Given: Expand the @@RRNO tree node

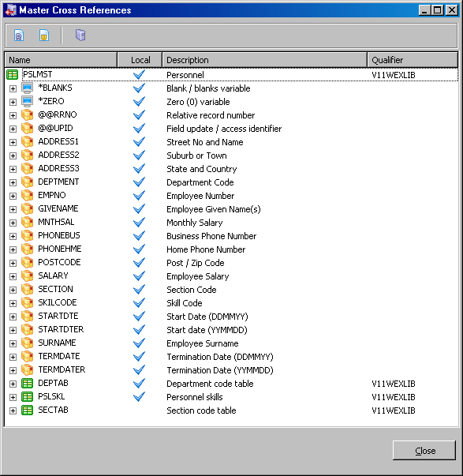Looking at the screenshot, I should point(13,115).
